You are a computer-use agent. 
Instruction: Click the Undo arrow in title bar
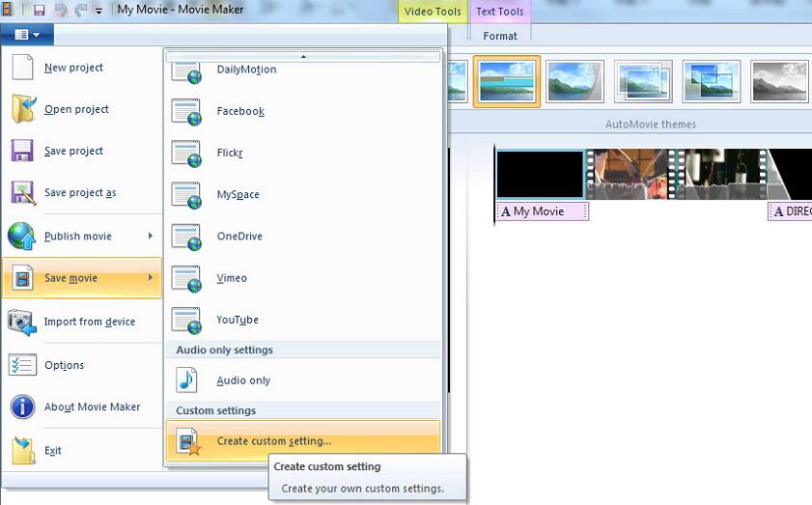[61, 10]
